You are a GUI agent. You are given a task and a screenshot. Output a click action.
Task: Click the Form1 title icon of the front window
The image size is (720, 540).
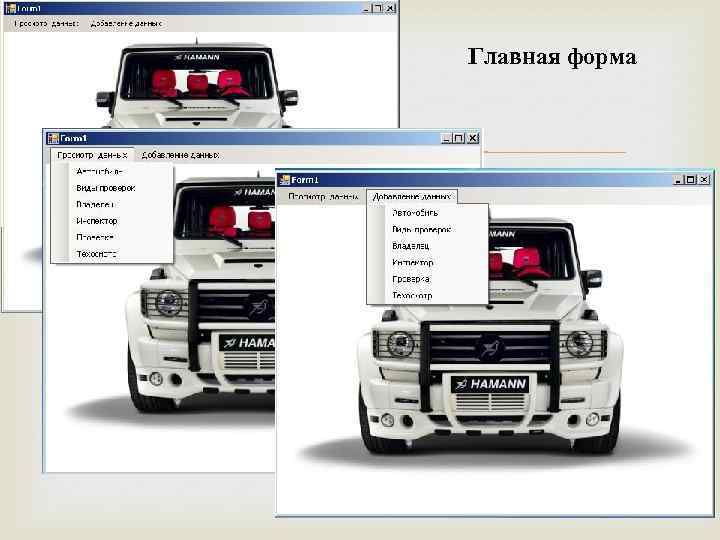point(285,180)
